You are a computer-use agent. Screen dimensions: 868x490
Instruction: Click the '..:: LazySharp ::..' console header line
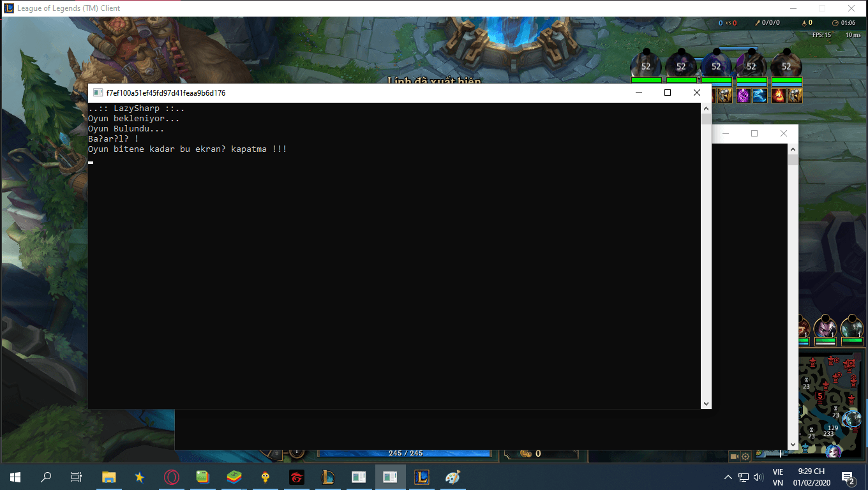137,108
